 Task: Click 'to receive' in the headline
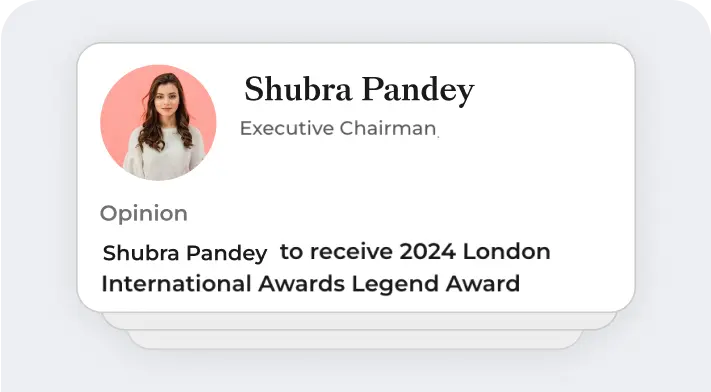click(x=336, y=251)
